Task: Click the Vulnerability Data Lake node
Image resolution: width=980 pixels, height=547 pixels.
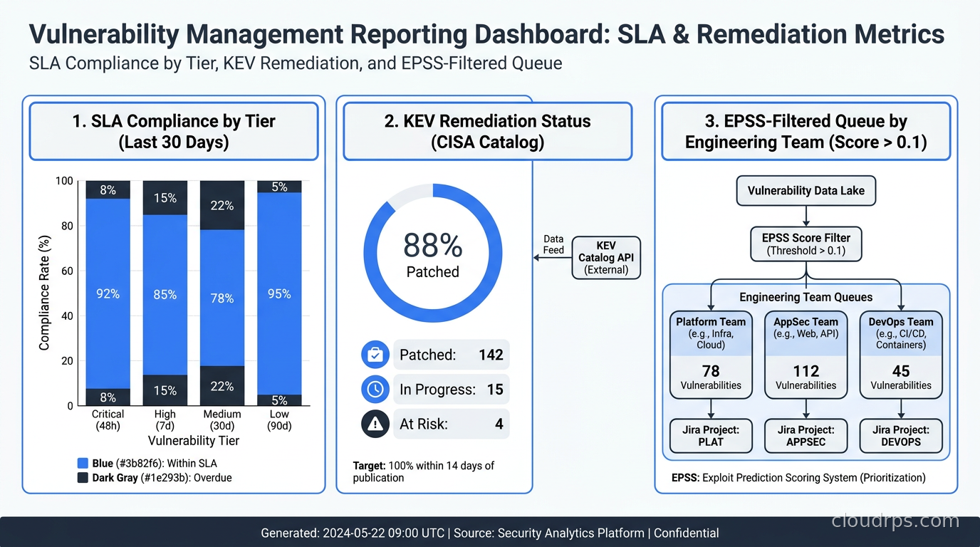Action: click(x=806, y=190)
